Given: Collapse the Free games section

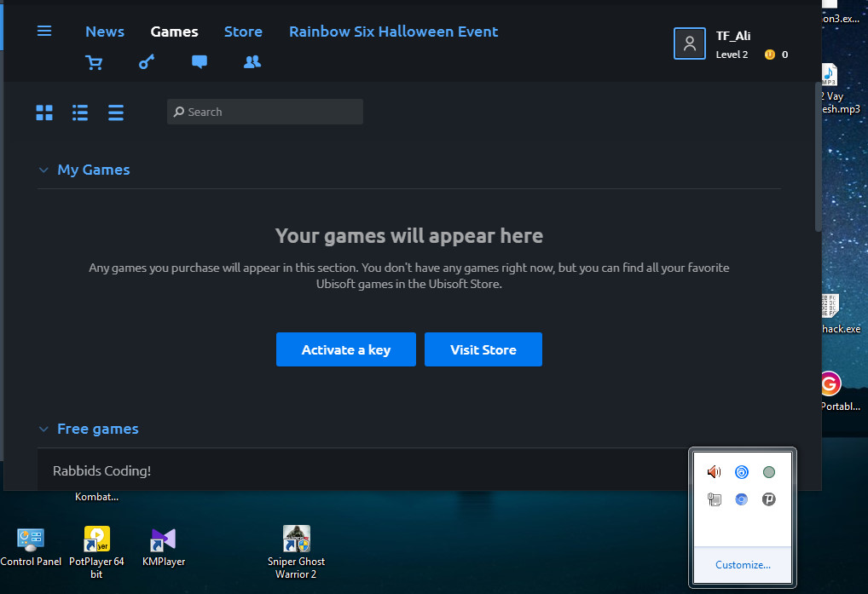Looking at the screenshot, I should pos(43,429).
